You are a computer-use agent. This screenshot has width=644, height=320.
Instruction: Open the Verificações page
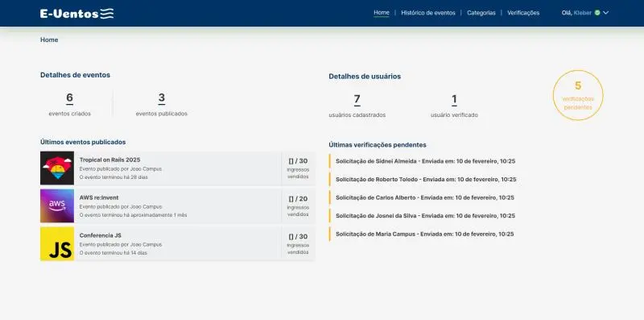(523, 13)
